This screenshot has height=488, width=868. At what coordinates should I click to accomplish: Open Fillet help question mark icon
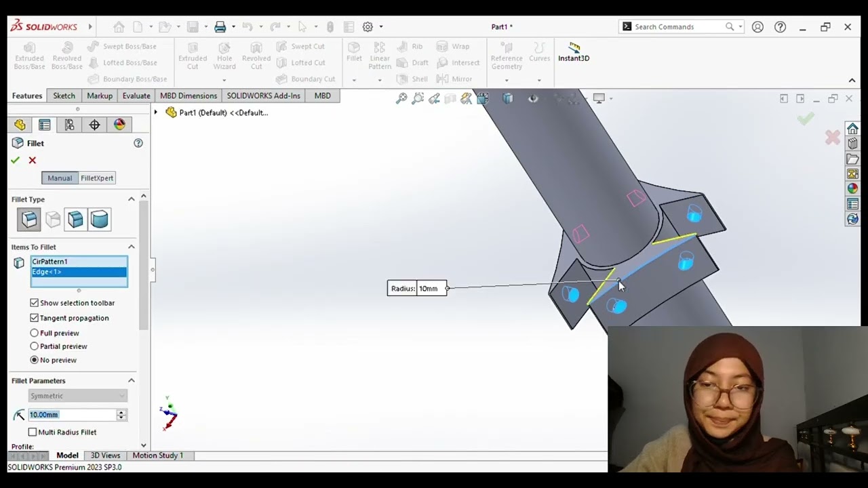pos(138,143)
